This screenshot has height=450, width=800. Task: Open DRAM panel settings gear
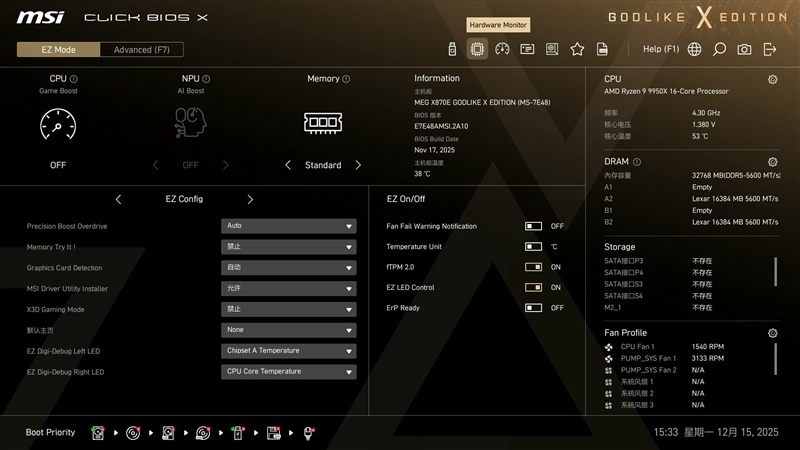(x=772, y=162)
